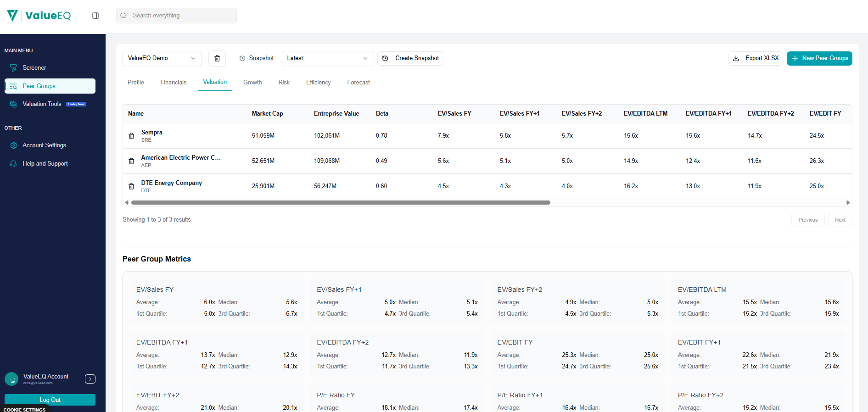
Task: Open the Efficiency tab
Action: pyautogui.click(x=319, y=83)
